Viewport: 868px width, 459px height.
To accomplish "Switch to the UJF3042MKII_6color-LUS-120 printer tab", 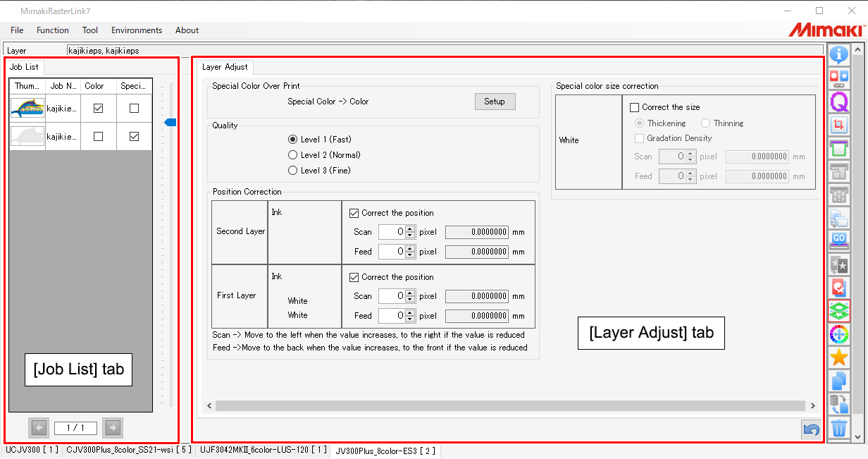I will (x=261, y=450).
